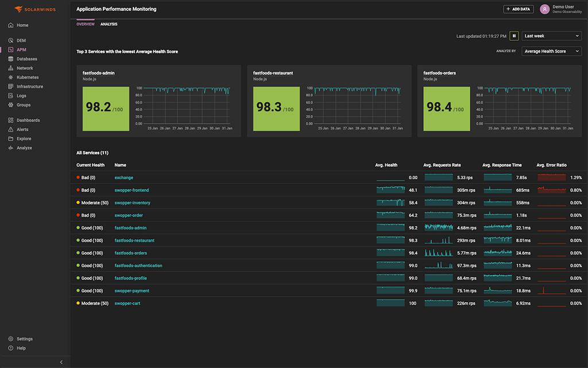Open the Average Health Score analyze-by dropdown
This screenshot has height=368, width=588.
point(551,51)
